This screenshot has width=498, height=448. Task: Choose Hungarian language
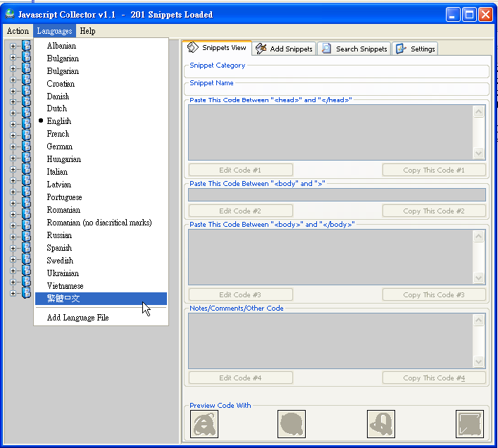tap(101, 159)
